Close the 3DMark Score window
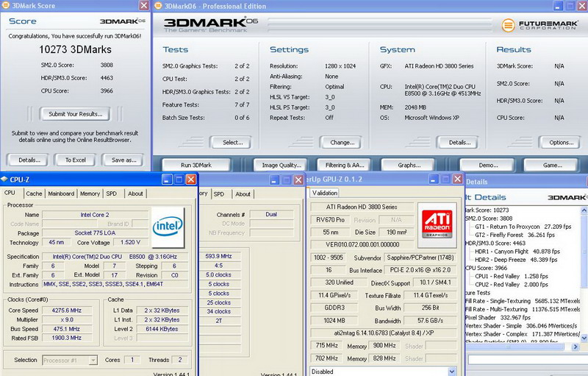The width and height of the screenshot is (588, 376). click(144, 5)
